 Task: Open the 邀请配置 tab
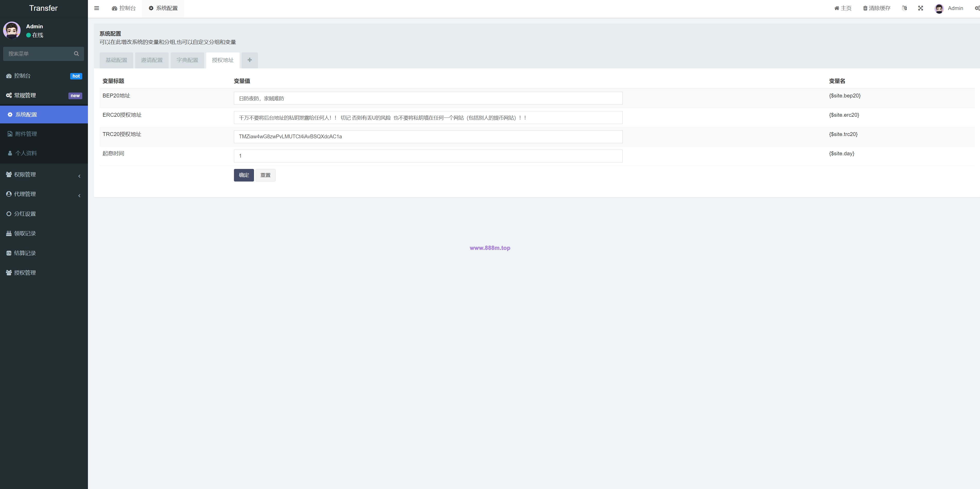point(152,60)
